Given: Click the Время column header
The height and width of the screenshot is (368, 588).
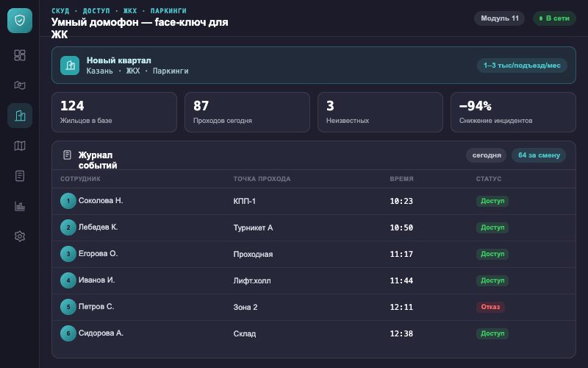Looking at the screenshot, I should tap(401, 179).
